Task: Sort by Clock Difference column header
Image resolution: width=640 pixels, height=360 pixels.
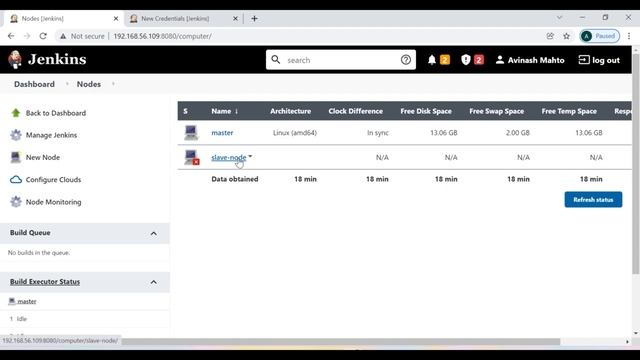Action: click(x=356, y=111)
